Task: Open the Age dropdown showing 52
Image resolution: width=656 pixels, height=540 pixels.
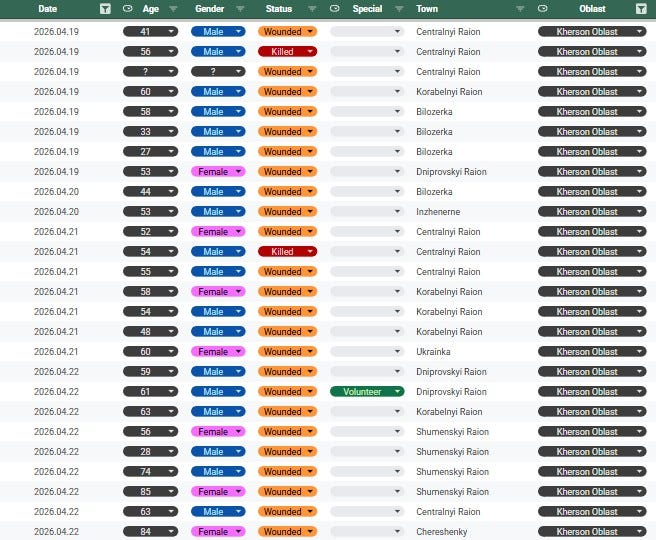Action: (x=151, y=232)
